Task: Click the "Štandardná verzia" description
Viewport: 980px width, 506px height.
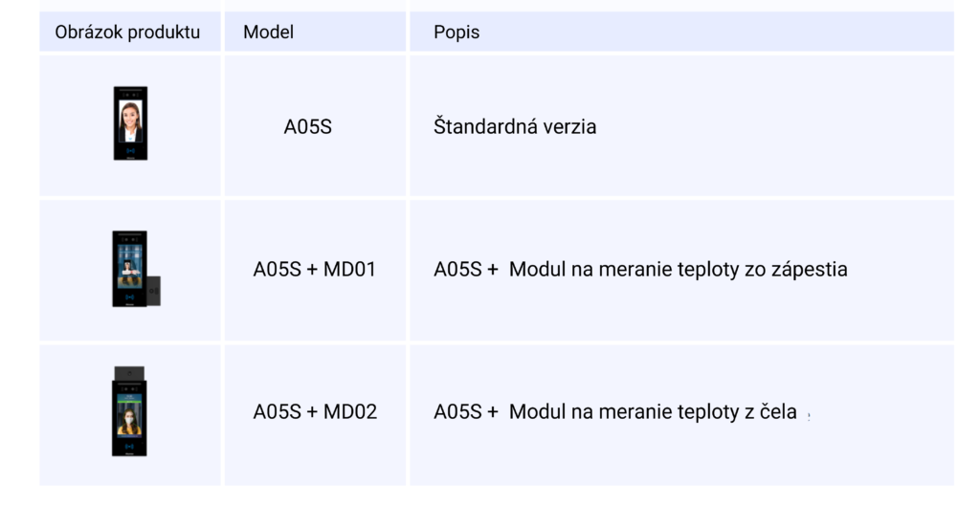Action: (x=514, y=127)
